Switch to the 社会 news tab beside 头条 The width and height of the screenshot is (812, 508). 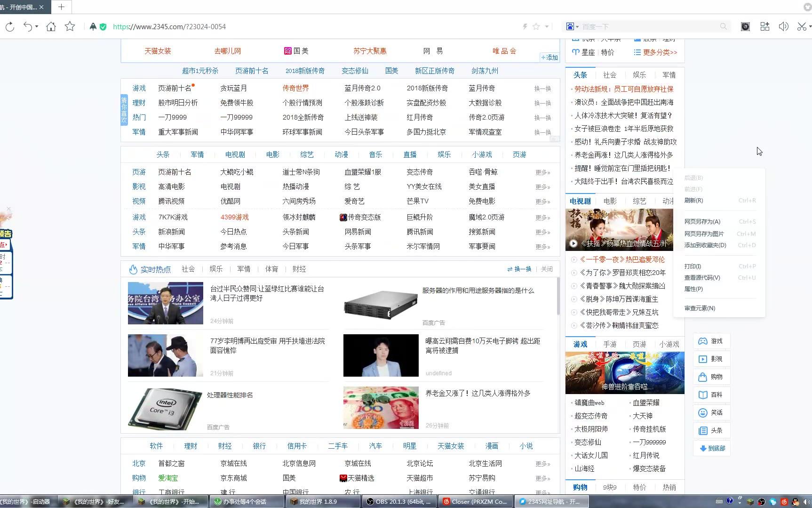point(610,75)
